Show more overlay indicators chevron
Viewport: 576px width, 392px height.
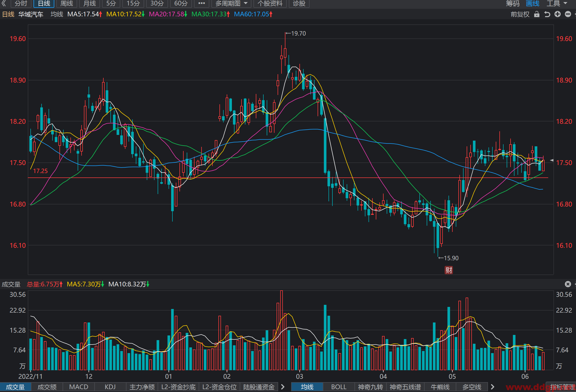492,387
